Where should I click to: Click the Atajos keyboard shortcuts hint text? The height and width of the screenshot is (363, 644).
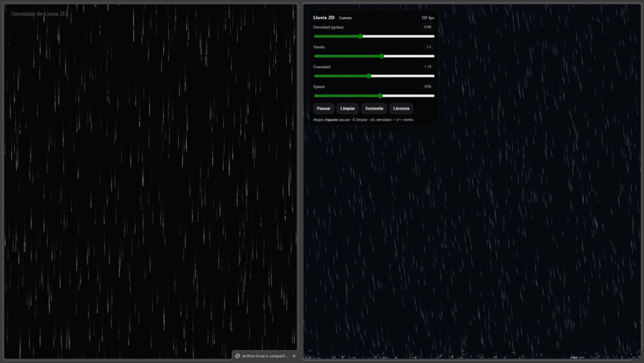[x=363, y=120]
